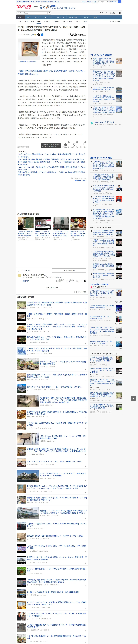Click the 読売新聞オンライン publisher logo
This screenshot has height=644, width=138.
click(77, 35)
